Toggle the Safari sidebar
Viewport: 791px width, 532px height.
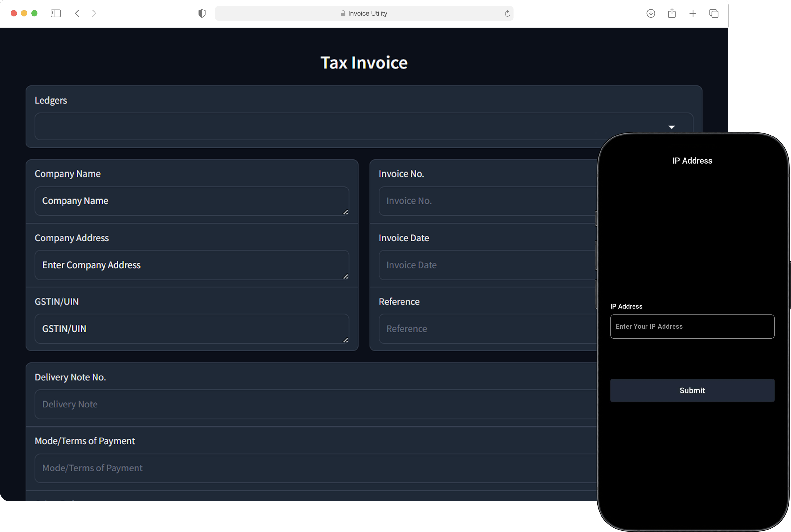56,13
